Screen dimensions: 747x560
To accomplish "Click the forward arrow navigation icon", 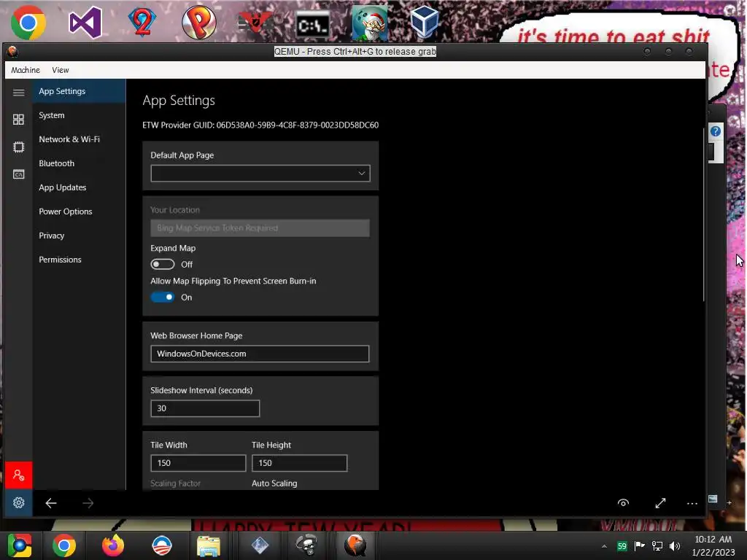I will coord(88,503).
